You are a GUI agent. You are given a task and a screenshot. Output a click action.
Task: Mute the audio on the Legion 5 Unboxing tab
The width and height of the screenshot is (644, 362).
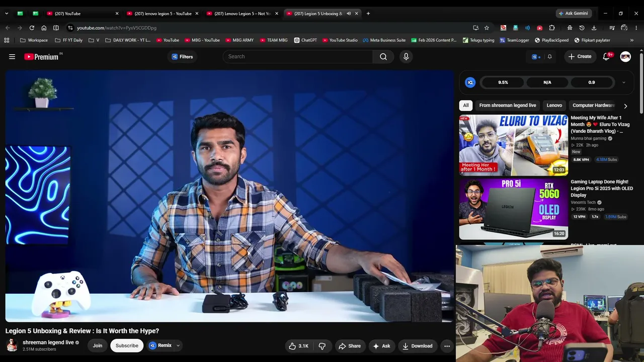coord(349,14)
